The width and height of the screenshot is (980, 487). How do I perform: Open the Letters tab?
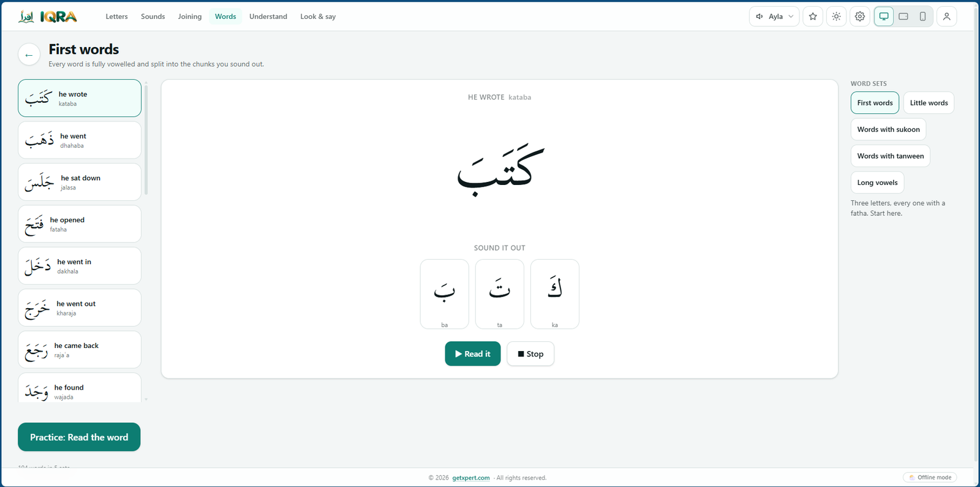[116, 17]
